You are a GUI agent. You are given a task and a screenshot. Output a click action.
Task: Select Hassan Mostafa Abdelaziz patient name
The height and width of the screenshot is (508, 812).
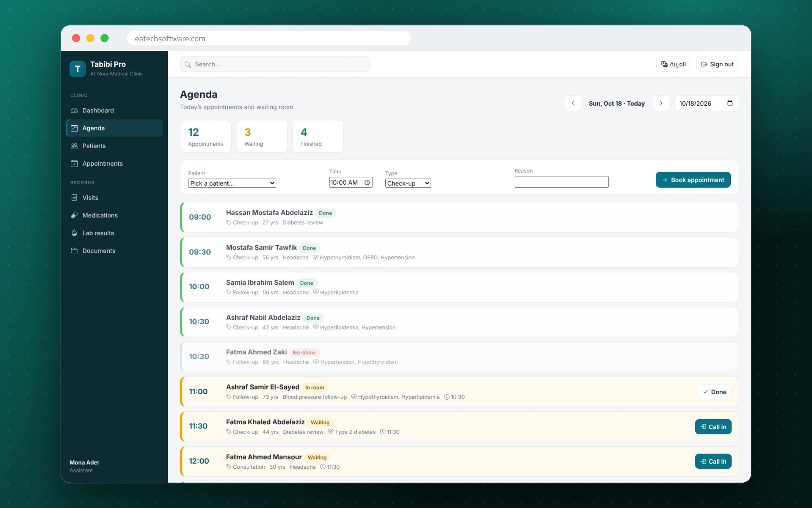pos(269,213)
